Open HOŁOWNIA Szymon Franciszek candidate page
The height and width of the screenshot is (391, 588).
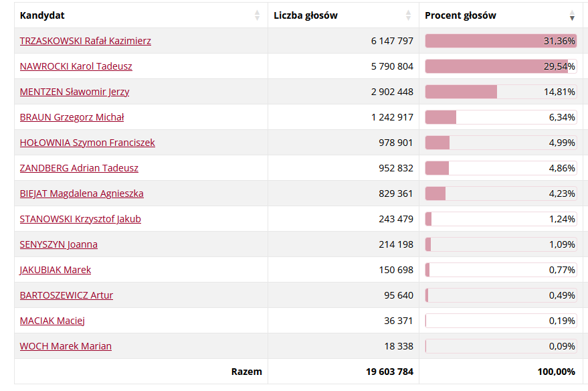(x=88, y=143)
